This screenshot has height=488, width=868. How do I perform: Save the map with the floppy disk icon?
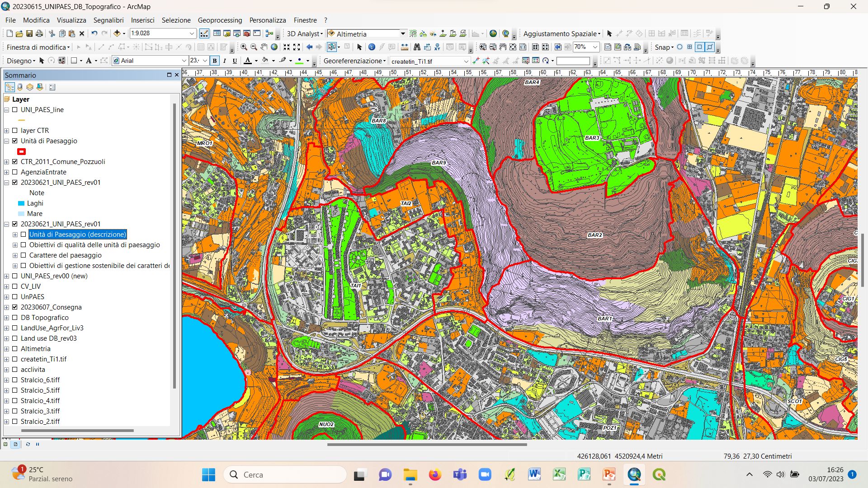29,33
